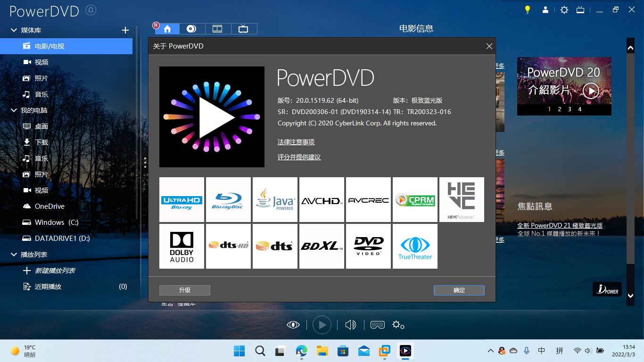Click the HEVC Advance logo
644x362 pixels.
pyautogui.click(x=462, y=199)
